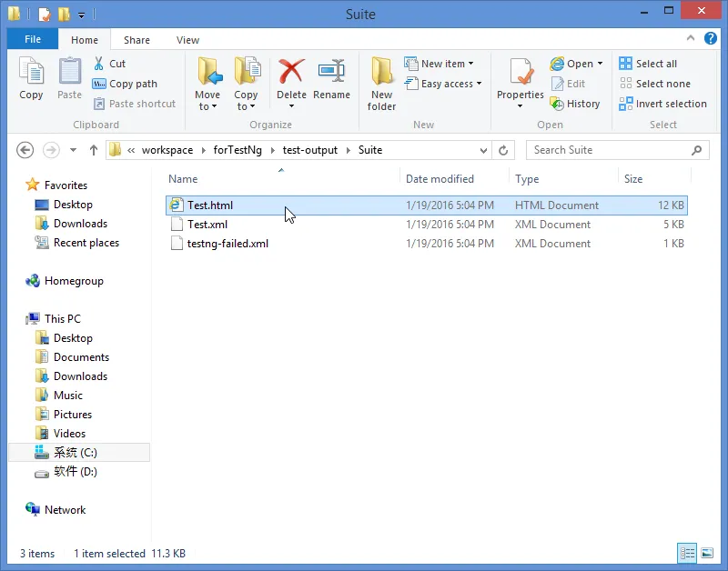The height and width of the screenshot is (571, 728).
Task: Switch to details view in status bar
Action: 687,553
